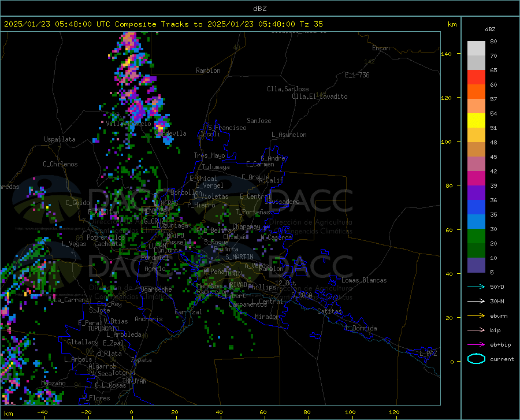Click the 'Anchoris' map label
Image resolution: width=520 pixels, height=420 pixels.
pyautogui.click(x=148, y=319)
